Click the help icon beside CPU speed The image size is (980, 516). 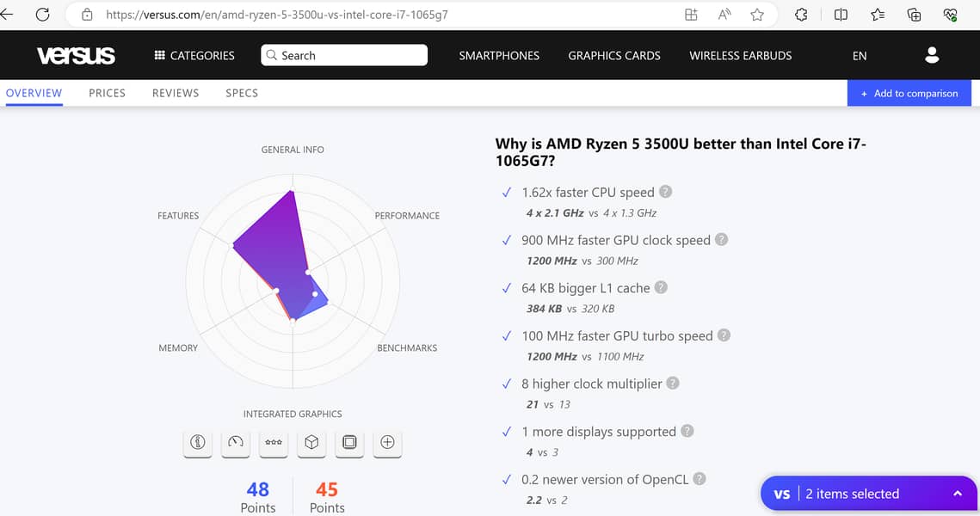click(x=666, y=192)
